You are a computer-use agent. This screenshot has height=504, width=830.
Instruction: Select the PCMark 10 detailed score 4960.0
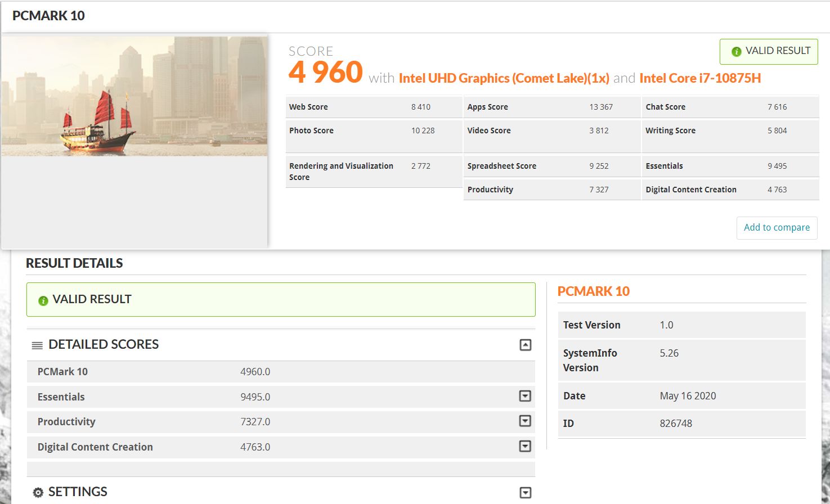click(255, 372)
